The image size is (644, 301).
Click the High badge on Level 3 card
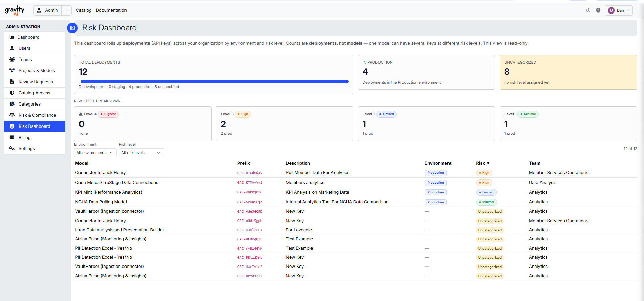click(x=243, y=114)
